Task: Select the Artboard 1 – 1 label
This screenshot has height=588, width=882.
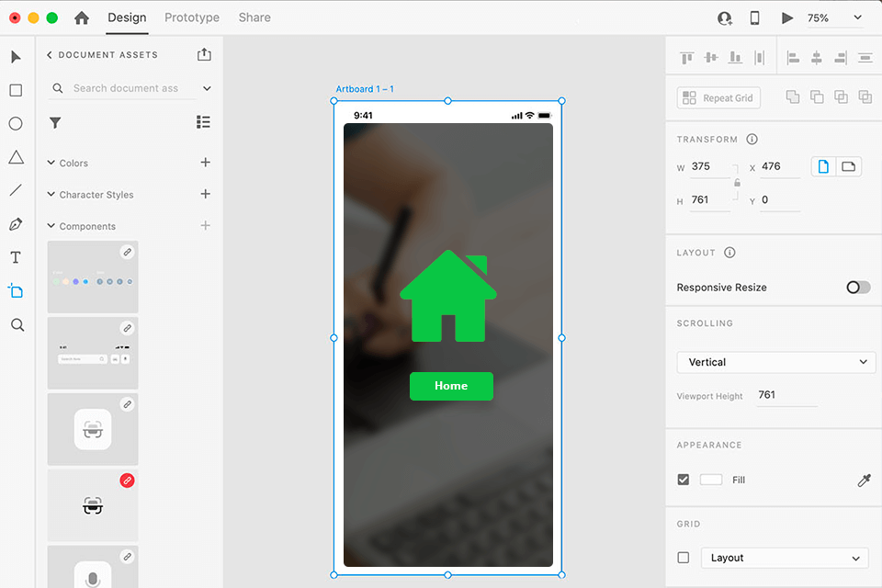Action: [x=365, y=89]
